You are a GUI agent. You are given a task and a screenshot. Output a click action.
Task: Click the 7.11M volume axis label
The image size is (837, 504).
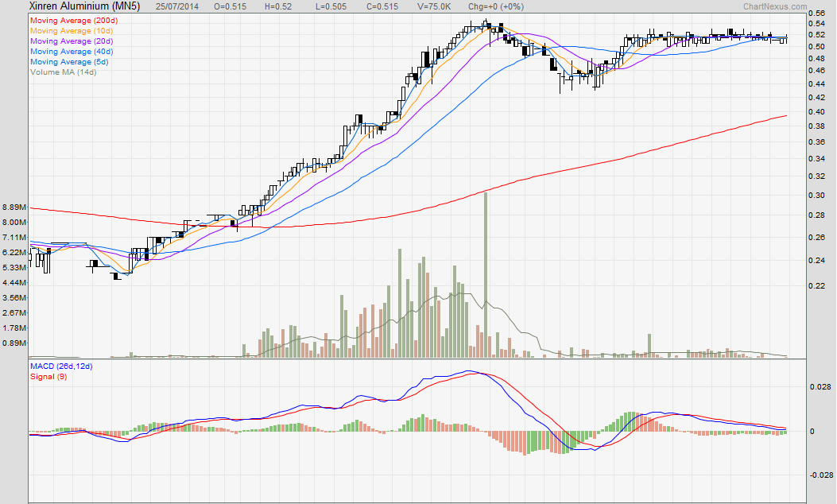click(14, 237)
